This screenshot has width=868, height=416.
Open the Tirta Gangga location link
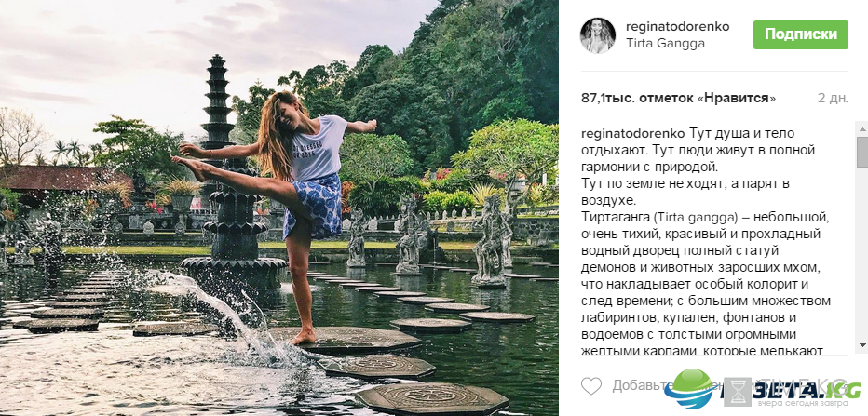(665, 44)
